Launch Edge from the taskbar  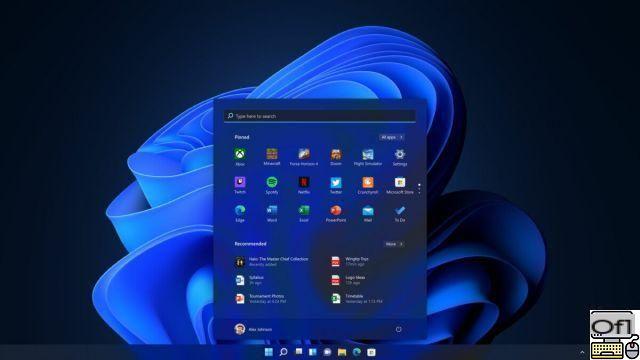(357, 352)
